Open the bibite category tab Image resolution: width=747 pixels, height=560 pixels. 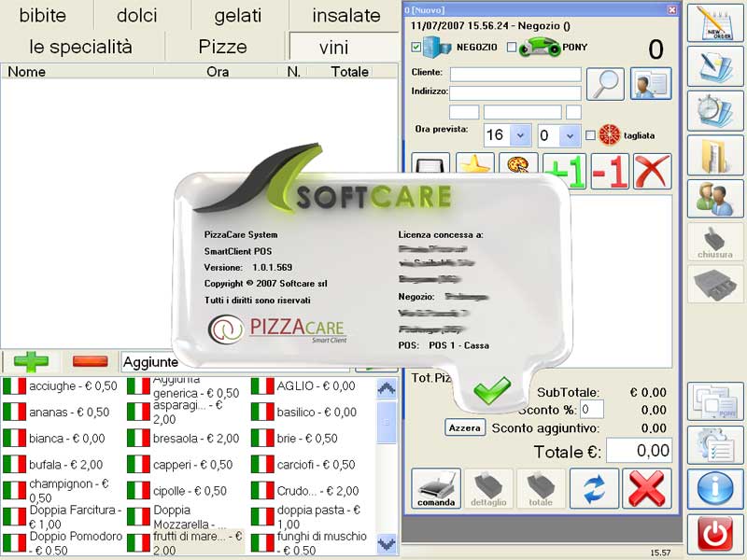pyautogui.click(x=43, y=15)
